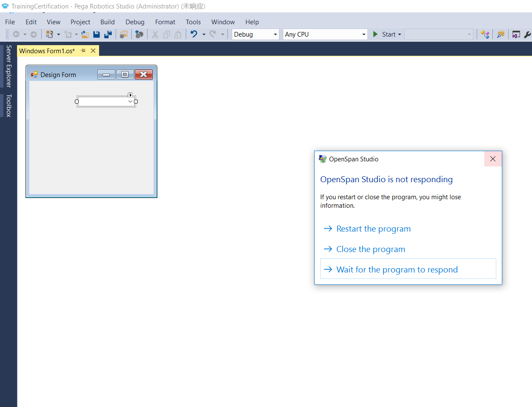Click the Redo arrow icon
This screenshot has width=532, height=407.
pyautogui.click(x=213, y=34)
